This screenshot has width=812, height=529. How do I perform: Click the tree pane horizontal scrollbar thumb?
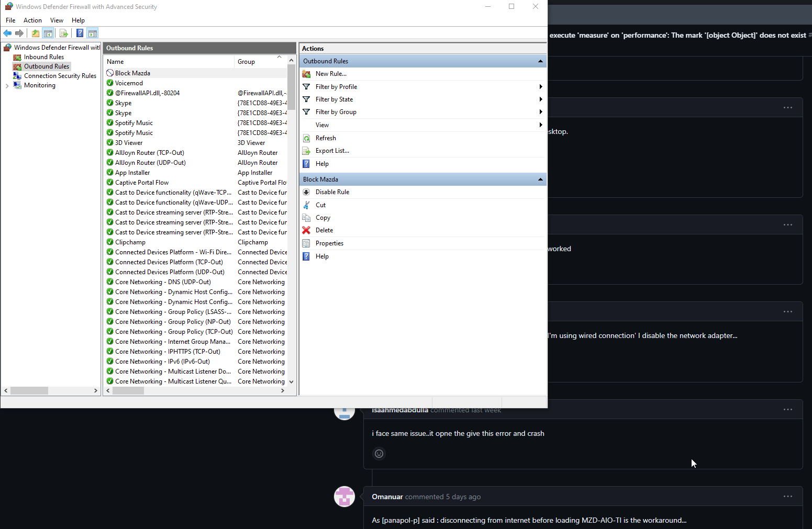tap(29, 391)
